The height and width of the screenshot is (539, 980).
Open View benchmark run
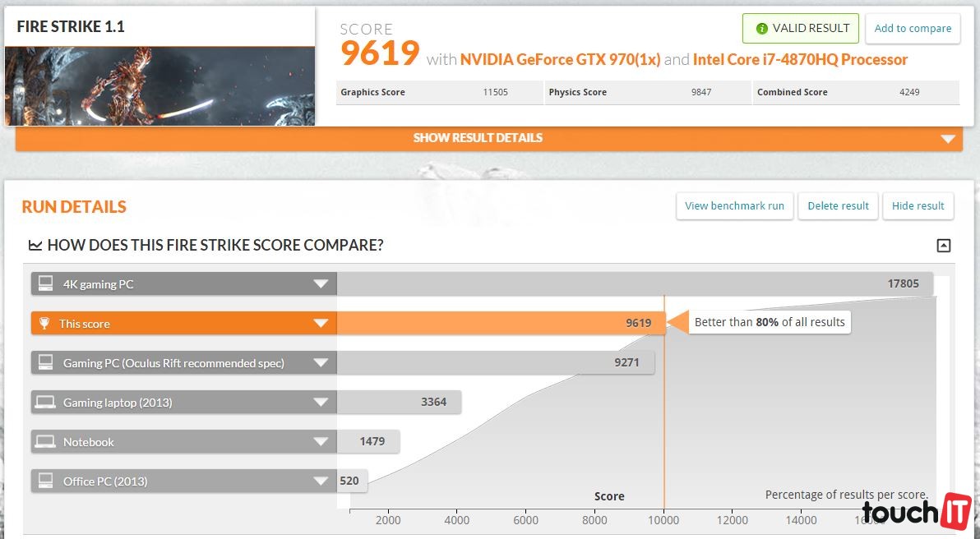pyautogui.click(x=734, y=206)
